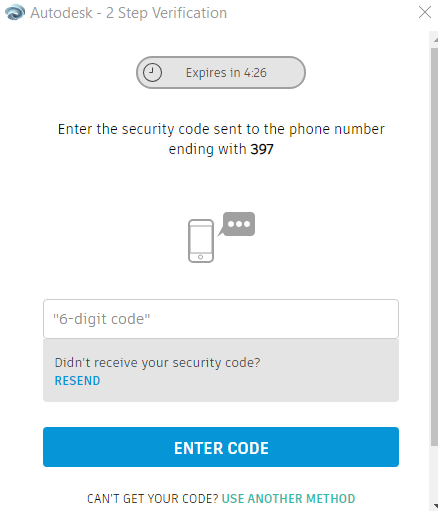Close the 2 Step Verification window
Viewport: 438px width, 511px height.
(425, 12)
